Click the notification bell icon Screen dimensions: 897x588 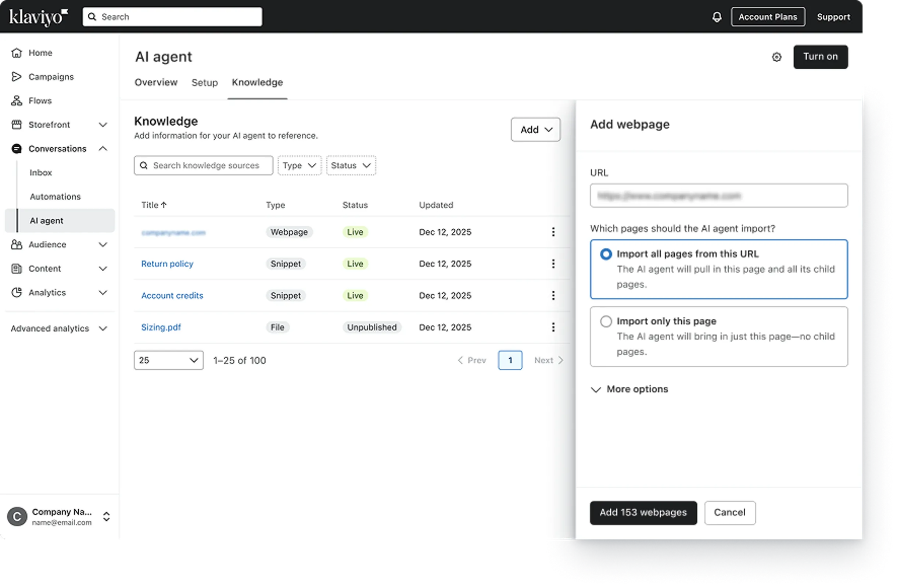(717, 17)
